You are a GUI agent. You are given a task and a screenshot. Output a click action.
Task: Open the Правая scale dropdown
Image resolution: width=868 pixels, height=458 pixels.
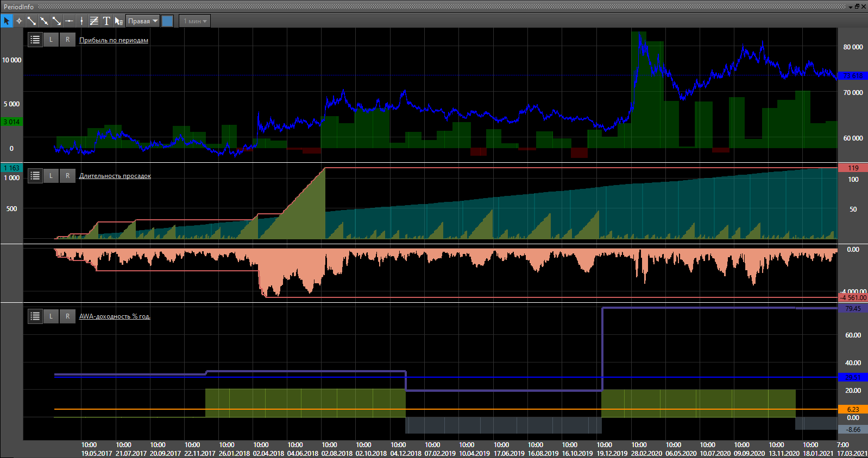[x=143, y=21]
